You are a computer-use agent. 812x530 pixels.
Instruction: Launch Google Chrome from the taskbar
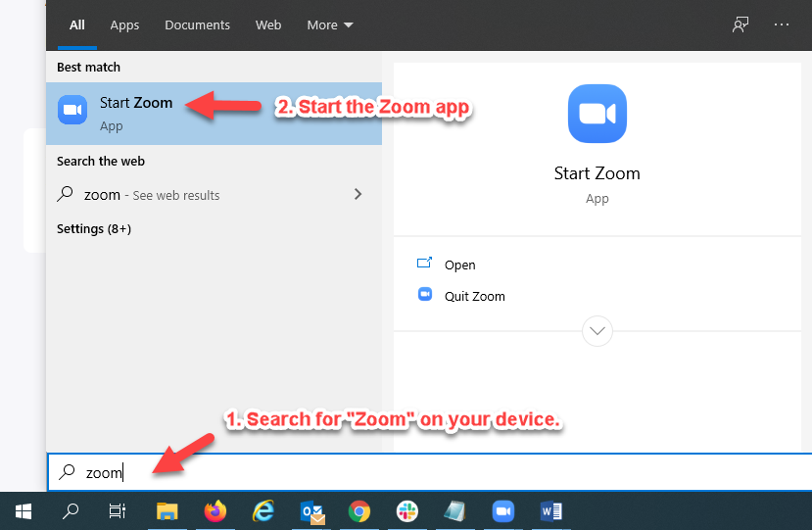[x=358, y=511]
